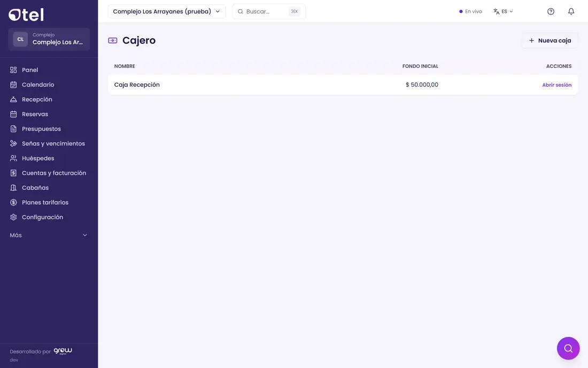
Task: Open notifications bell icon
Action: (x=571, y=11)
